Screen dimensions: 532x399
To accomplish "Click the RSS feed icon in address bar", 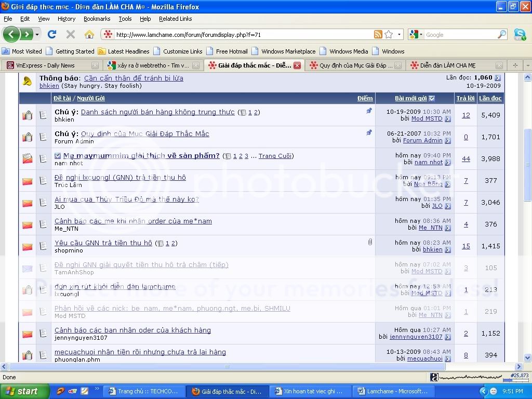I will [378, 35].
